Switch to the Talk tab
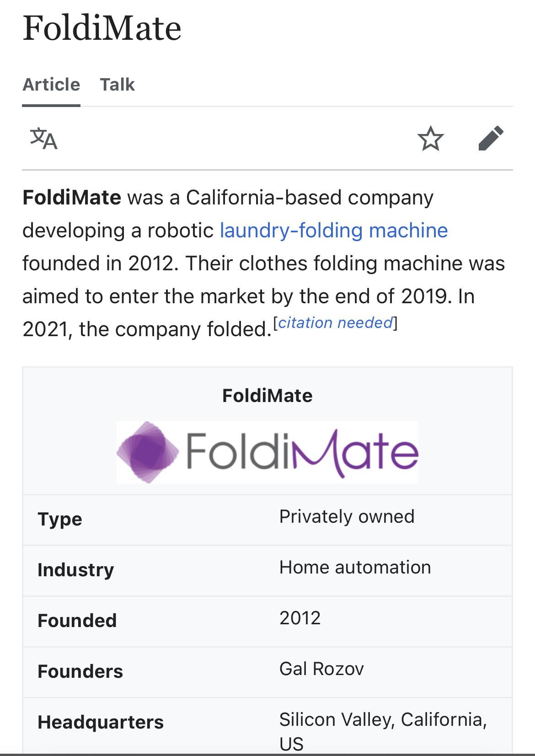This screenshot has height=756, width=535. (x=118, y=85)
